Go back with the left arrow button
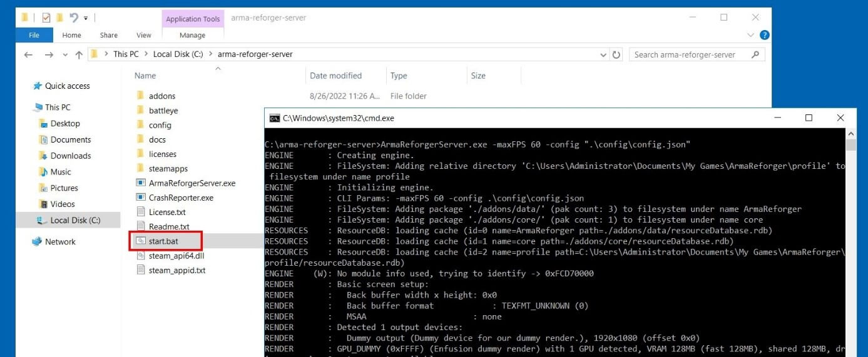868x357 pixels. click(x=28, y=55)
